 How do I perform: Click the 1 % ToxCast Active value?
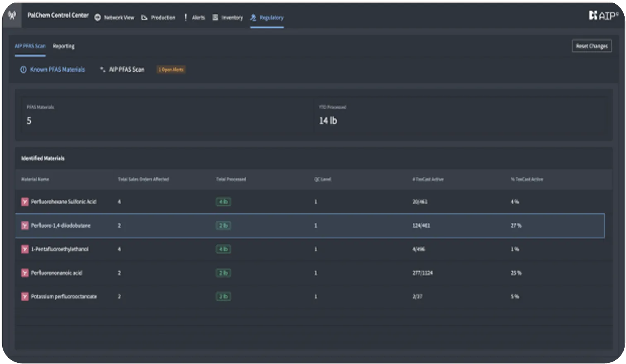(515, 249)
